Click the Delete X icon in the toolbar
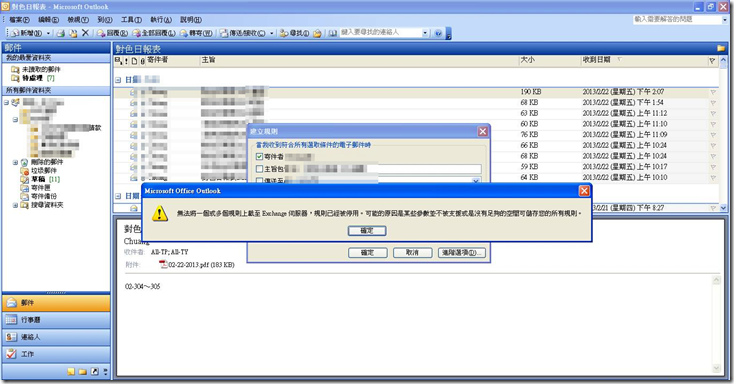This screenshot has width=734, height=384. [85, 33]
